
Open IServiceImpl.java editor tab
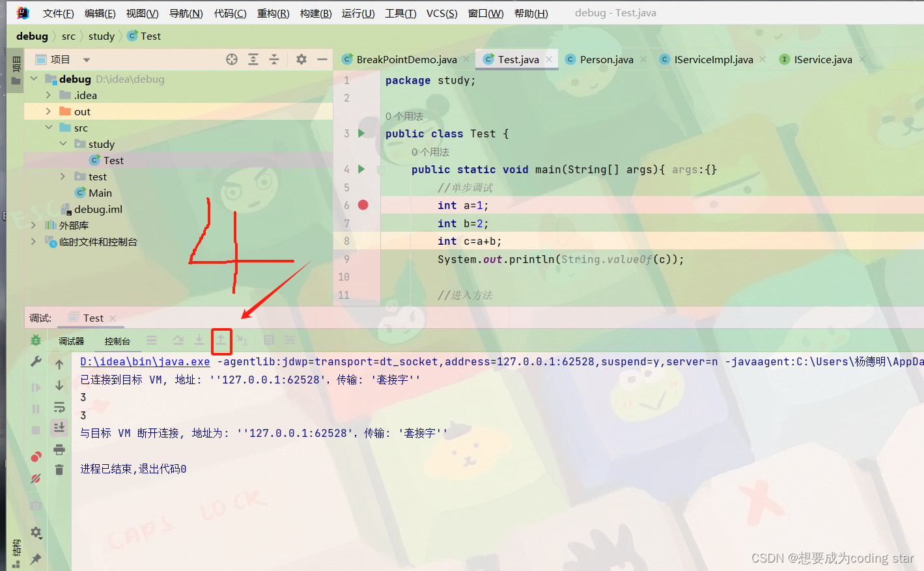coord(714,59)
